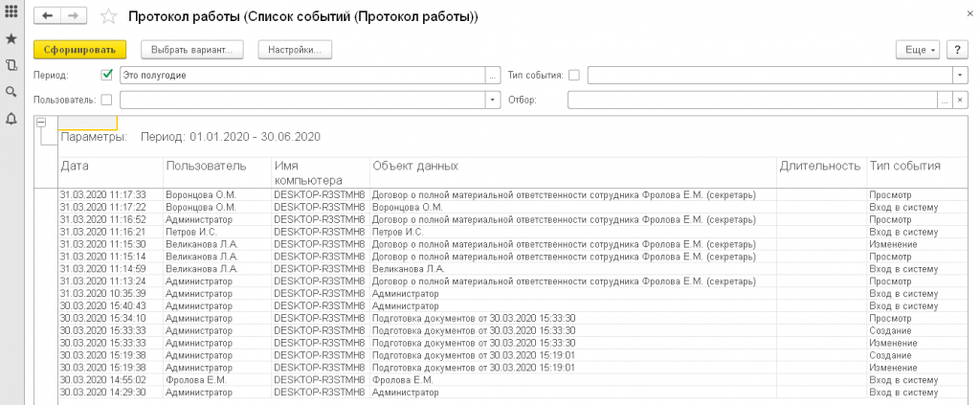Enable the Пользователь checkbox
This screenshot has width=980, height=405.
point(106,99)
